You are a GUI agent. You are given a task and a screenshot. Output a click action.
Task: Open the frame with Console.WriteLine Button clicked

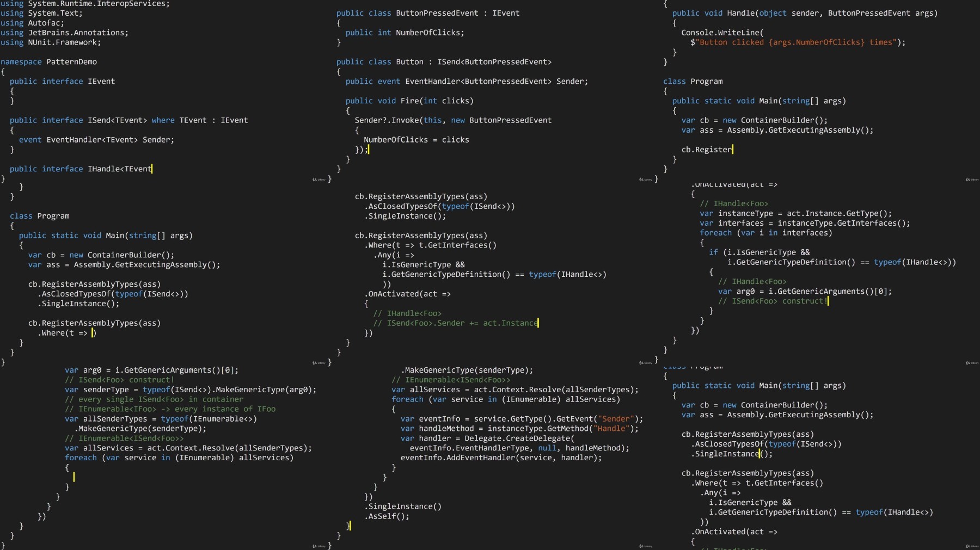pyautogui.click(x=817, y=91)
